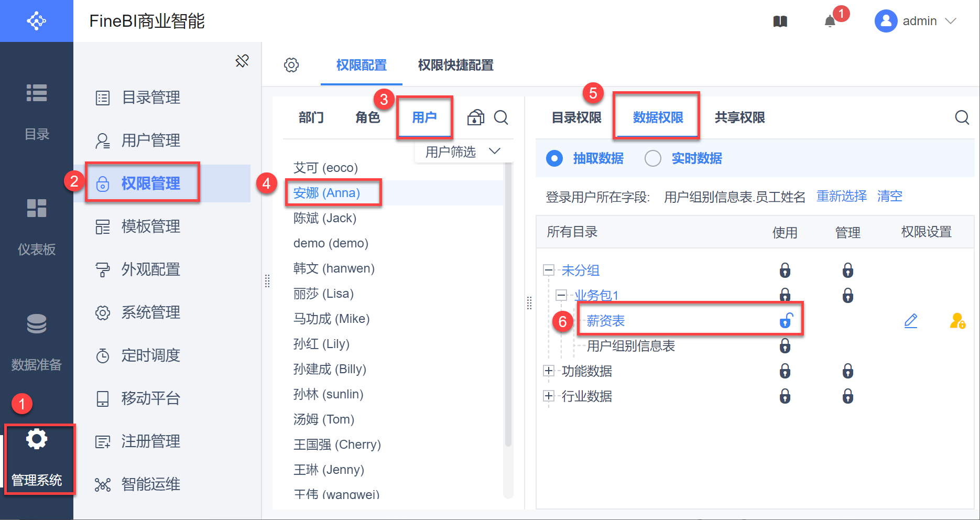
Task: Select the 实时数据 radio button
Action: 653,158
